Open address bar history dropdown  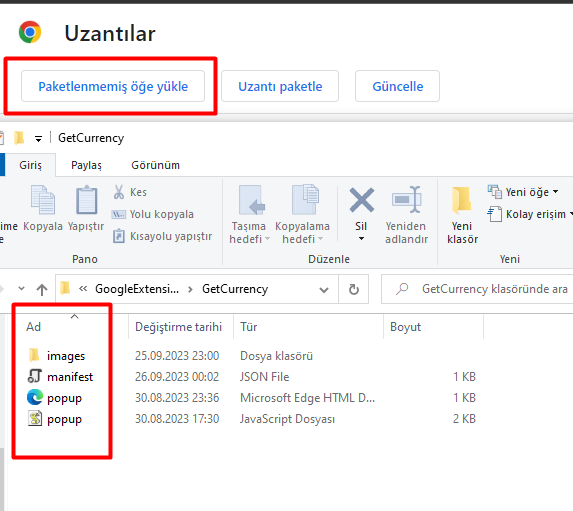click(324, 290)
